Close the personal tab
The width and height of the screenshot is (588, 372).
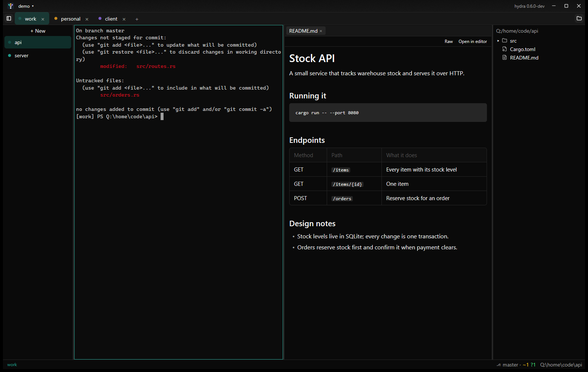tap(87, 19)
